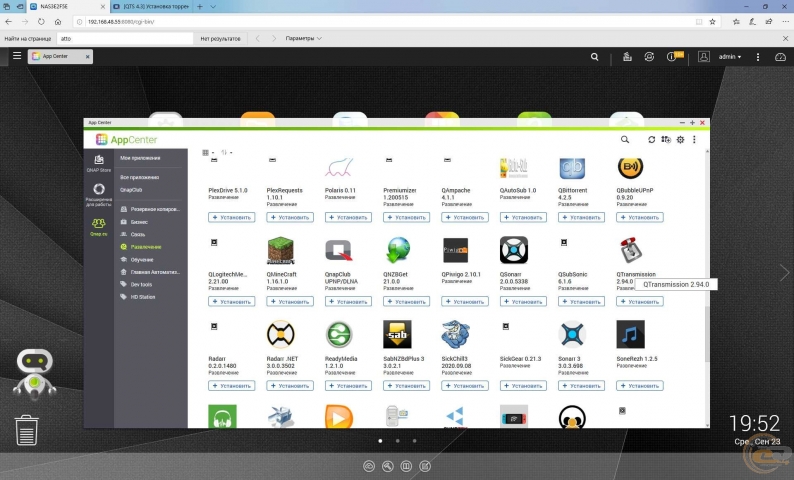Select Qnap.eu repository in sidebar
This screenshot has height=480, width=794.
pyautogui.click(x=99, y=227)
